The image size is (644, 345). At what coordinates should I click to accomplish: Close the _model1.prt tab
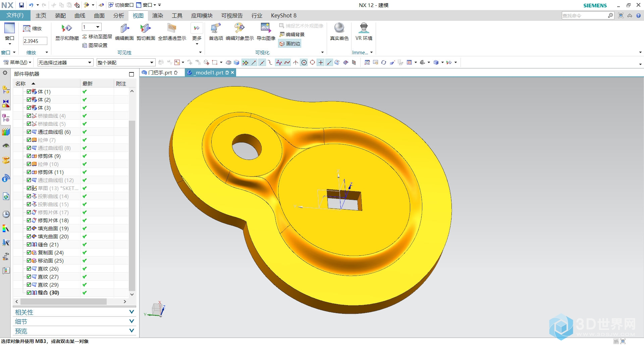[232, 72]
